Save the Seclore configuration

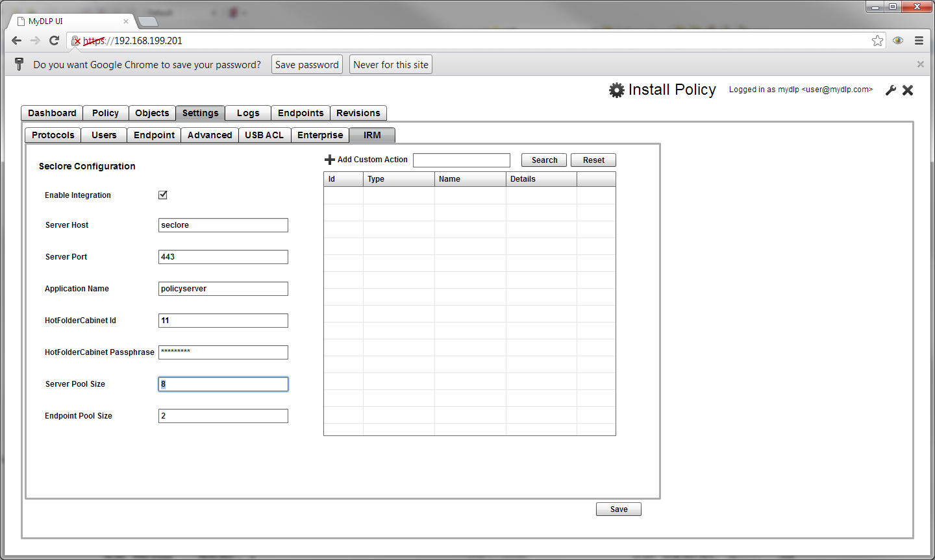619,509
